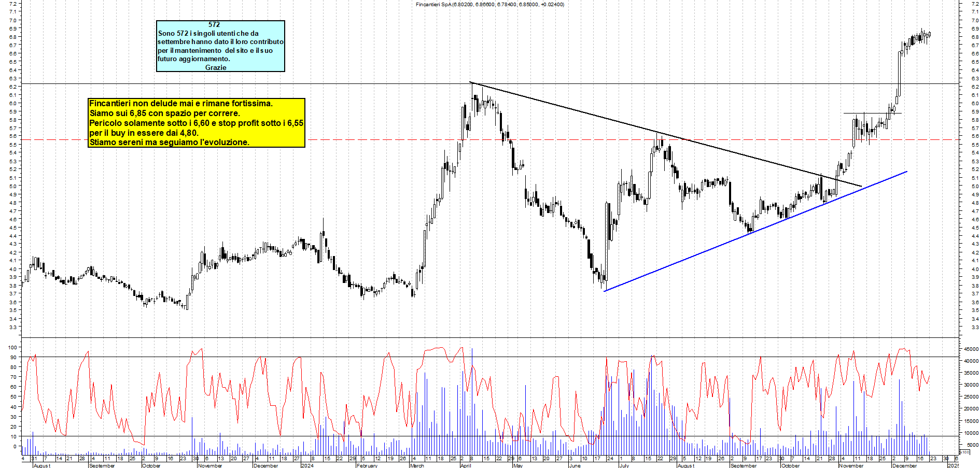Image resolution: width=980 pixels, height=468 pixels.
Task: Click '6.0' on the left price axis
Action: [x=12, y=103]
